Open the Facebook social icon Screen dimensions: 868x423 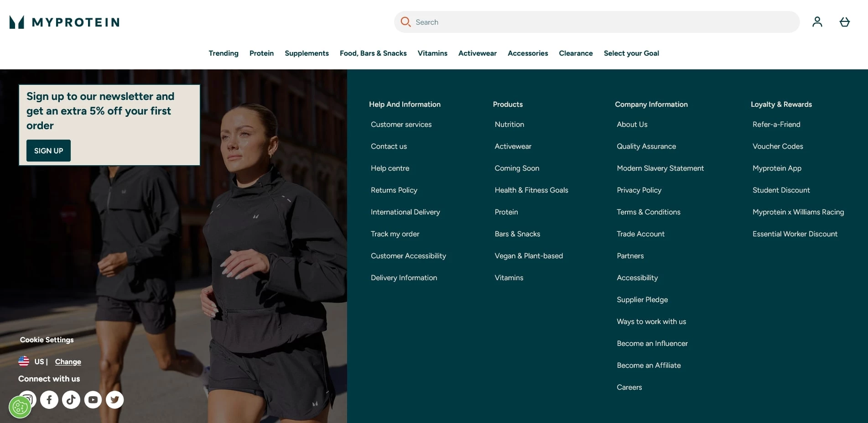click(x=49, y=400)
